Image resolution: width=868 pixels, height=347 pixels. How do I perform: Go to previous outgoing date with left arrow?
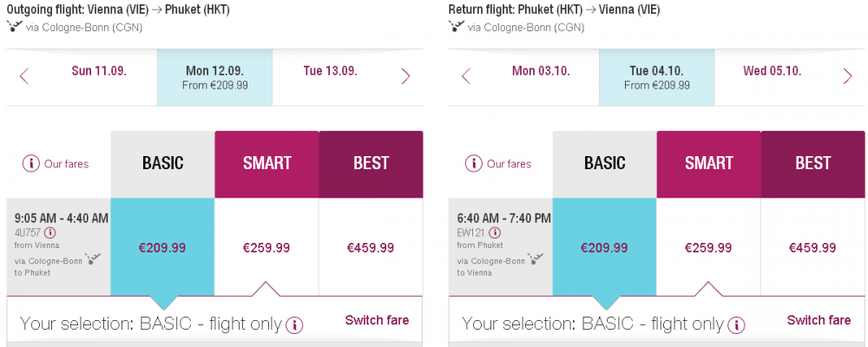pyautogui.click(x=23, y=76)
